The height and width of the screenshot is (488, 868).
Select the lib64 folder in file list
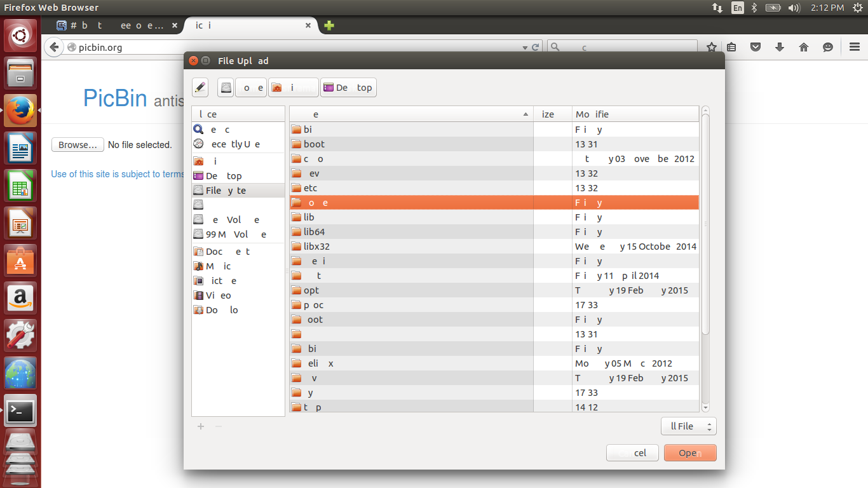[412, 232]
